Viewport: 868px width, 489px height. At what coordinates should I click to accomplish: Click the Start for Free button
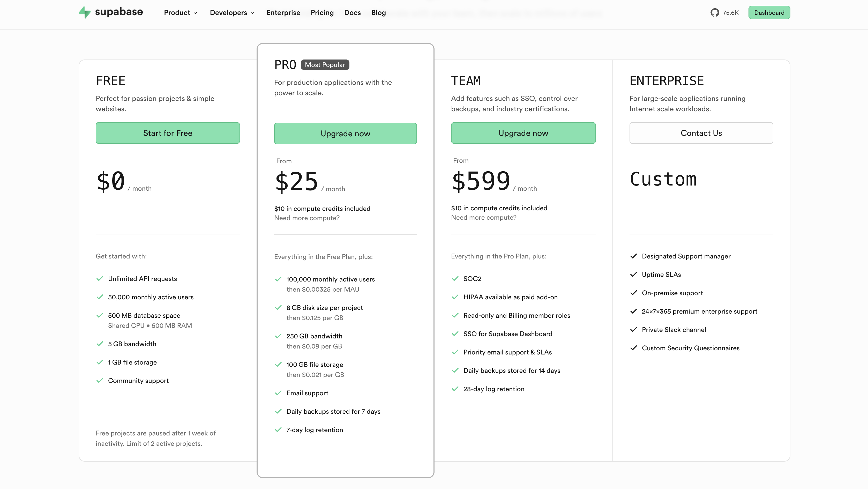(x=168, y=133)
